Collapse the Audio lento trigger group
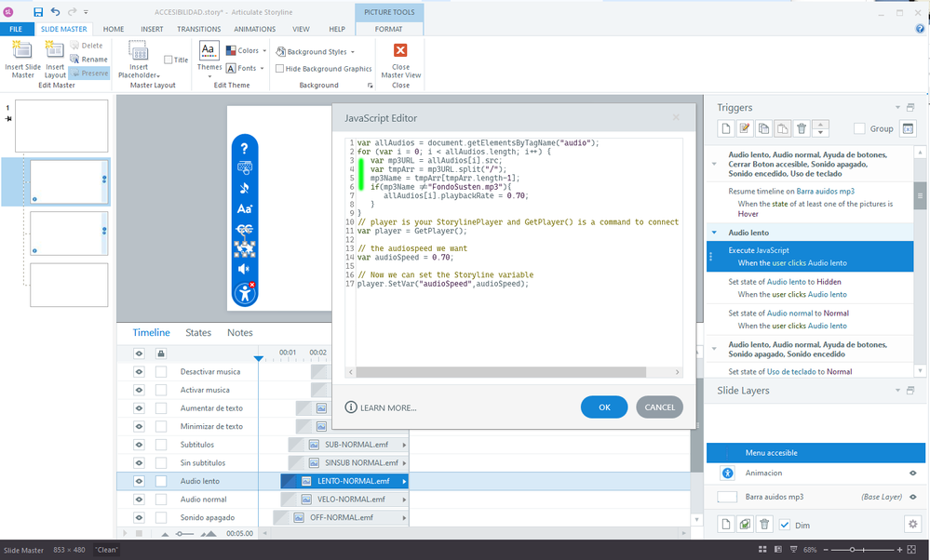This screenshot has height=560, width=930. [714, 233]
